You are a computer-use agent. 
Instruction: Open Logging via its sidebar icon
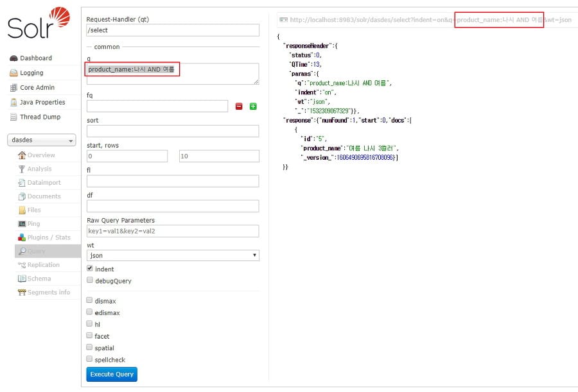click(13, 73)
